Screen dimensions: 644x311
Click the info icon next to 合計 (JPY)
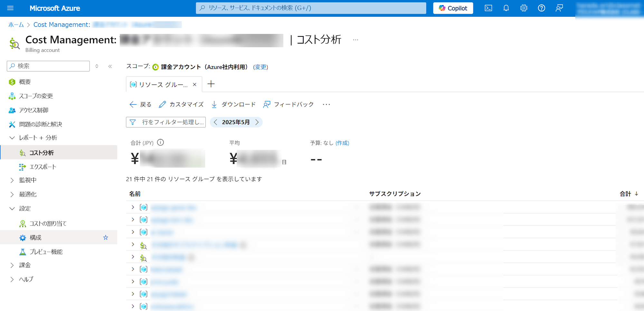(x=160, y=142)
